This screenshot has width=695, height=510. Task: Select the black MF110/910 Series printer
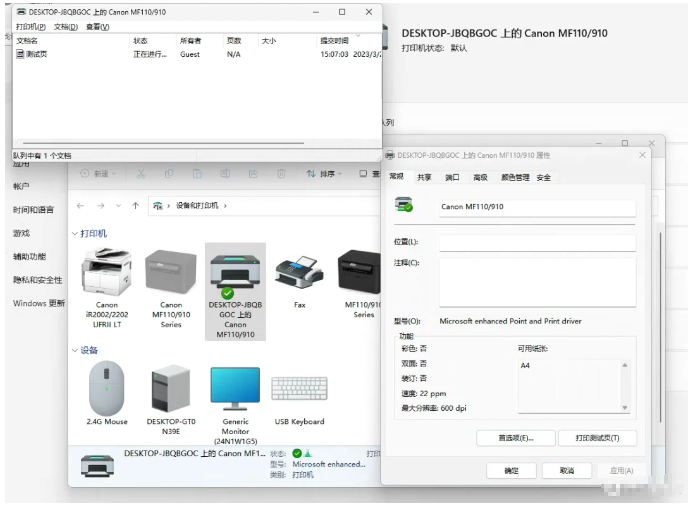pos(360,284)
